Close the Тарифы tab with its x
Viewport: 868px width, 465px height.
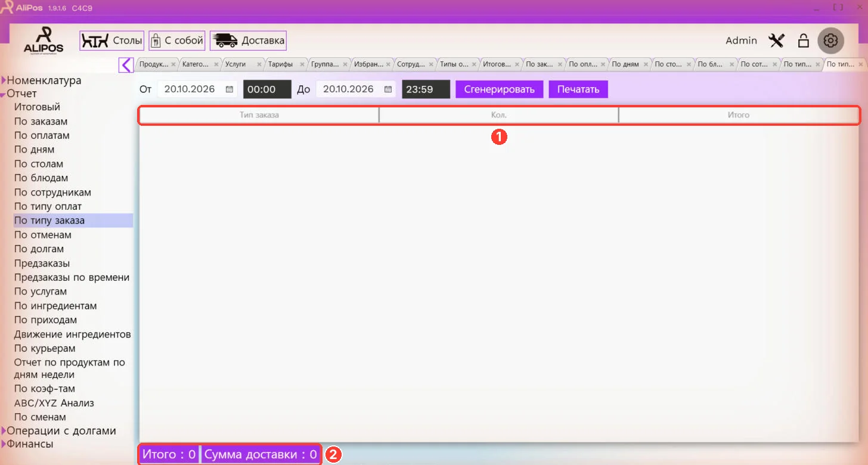[x=302, y=64]
